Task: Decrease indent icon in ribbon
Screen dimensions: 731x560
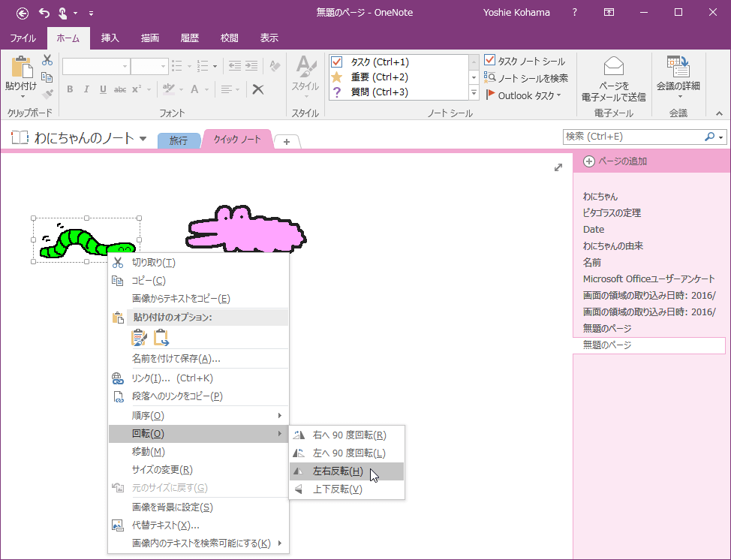Action: tap(234, 66)
